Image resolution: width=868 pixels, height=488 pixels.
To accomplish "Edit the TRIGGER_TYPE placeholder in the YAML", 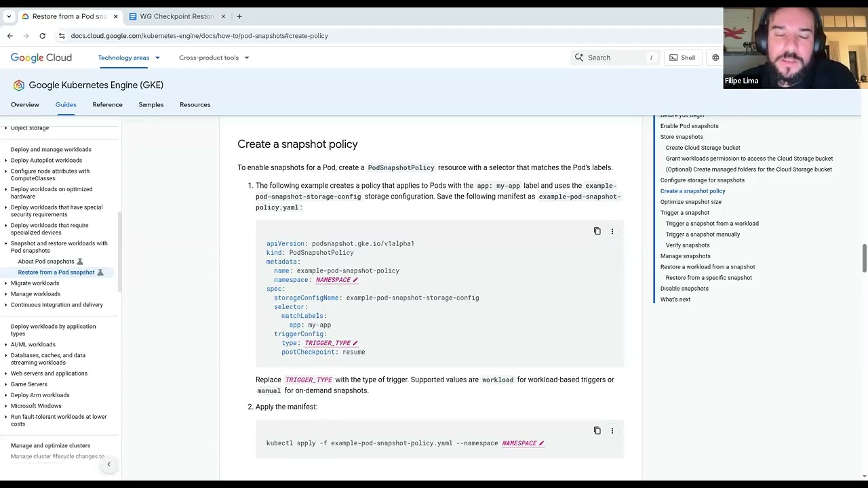I will (332, 343).
